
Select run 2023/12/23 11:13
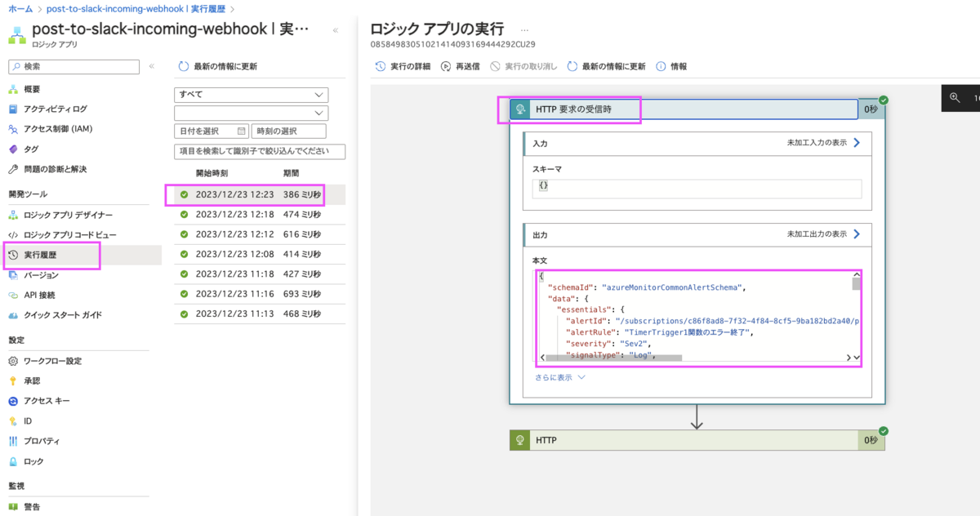(259, 314)
